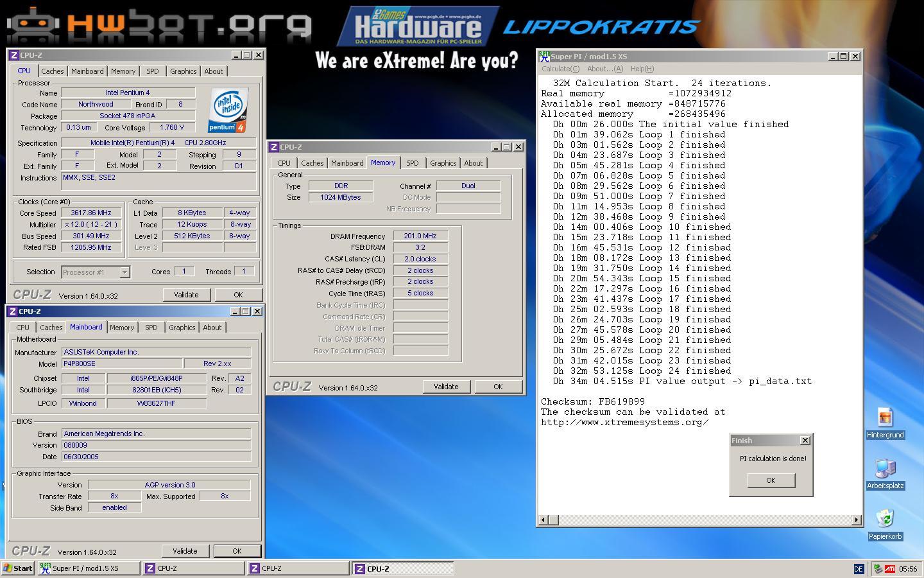Open the Hintergrund desktop icon
This screenshot has width=924, height=578.
[885, 423]
